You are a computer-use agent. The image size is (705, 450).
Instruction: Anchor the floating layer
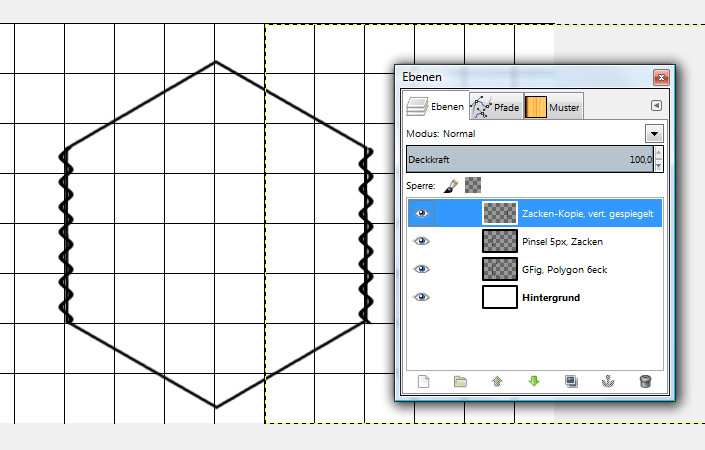(x=608, y=381)
